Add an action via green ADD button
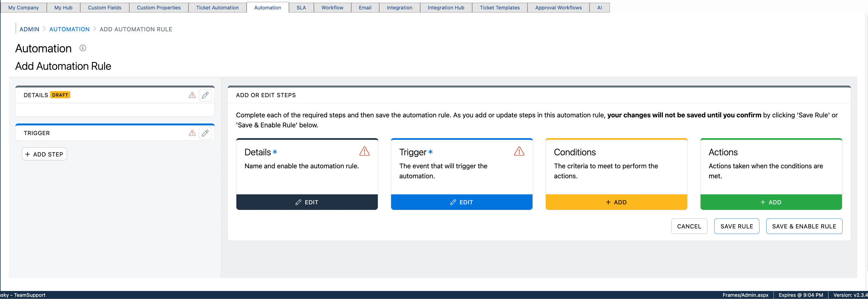Image resolution: width=868 pixels, height=299 pixels. coord(771,202)
